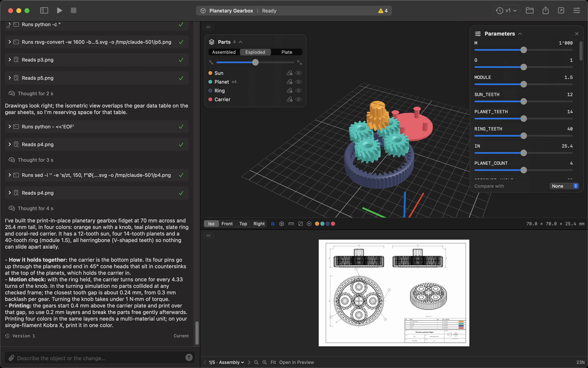Open the Compare with None dropdown

pyautogui.click(x=564, y=186)
